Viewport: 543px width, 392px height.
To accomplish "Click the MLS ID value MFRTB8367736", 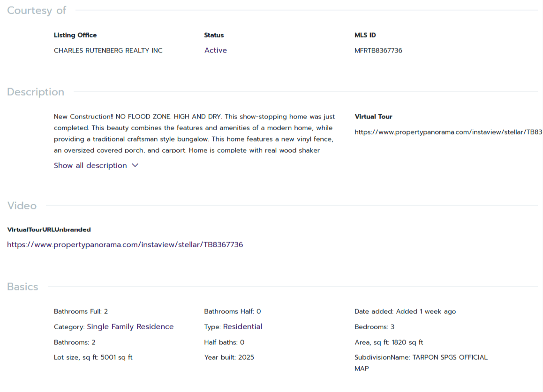I will pyautogui.click(x=378, y=51).
